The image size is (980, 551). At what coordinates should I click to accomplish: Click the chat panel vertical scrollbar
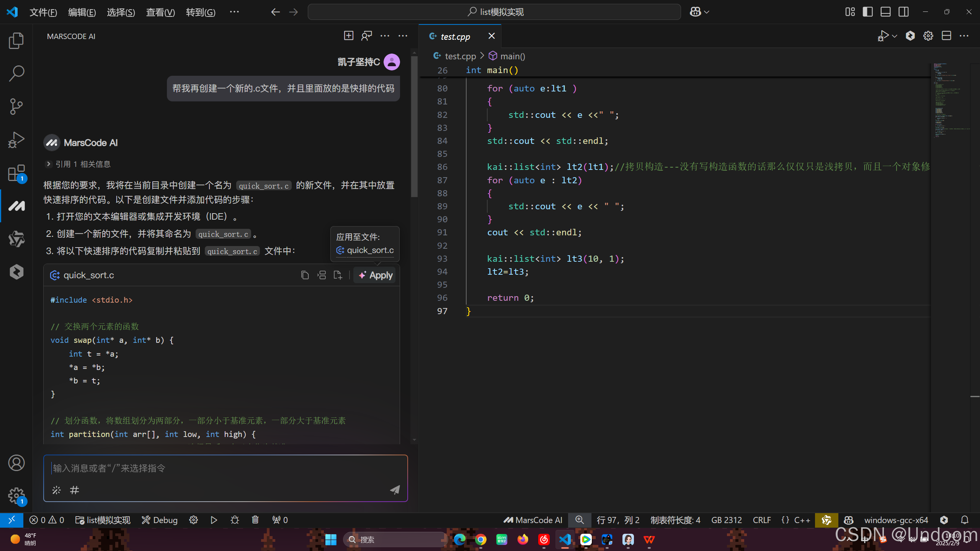click(414, 126)
